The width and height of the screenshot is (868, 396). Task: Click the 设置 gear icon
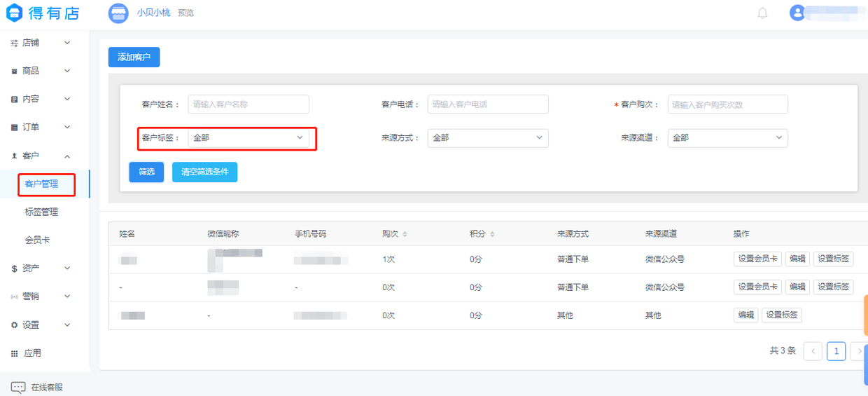tap(14, 325)
